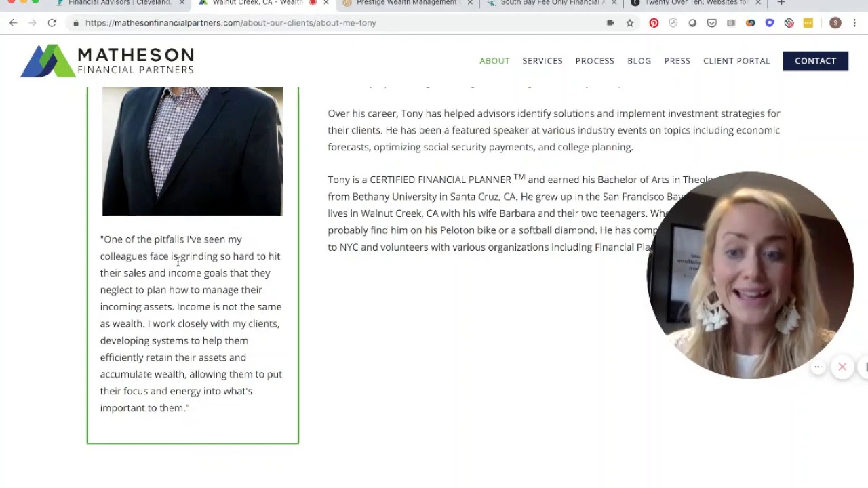Switch to the Financial Advisors Cleveland tab
Image resolution: width=868 pixels, height=488 pixels.
pos(119,3)
